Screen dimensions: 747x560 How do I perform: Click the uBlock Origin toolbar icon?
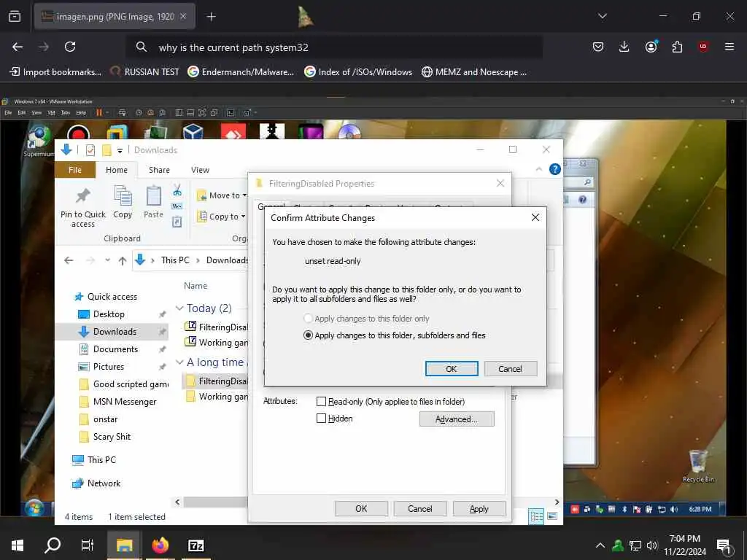pos(703,47)
